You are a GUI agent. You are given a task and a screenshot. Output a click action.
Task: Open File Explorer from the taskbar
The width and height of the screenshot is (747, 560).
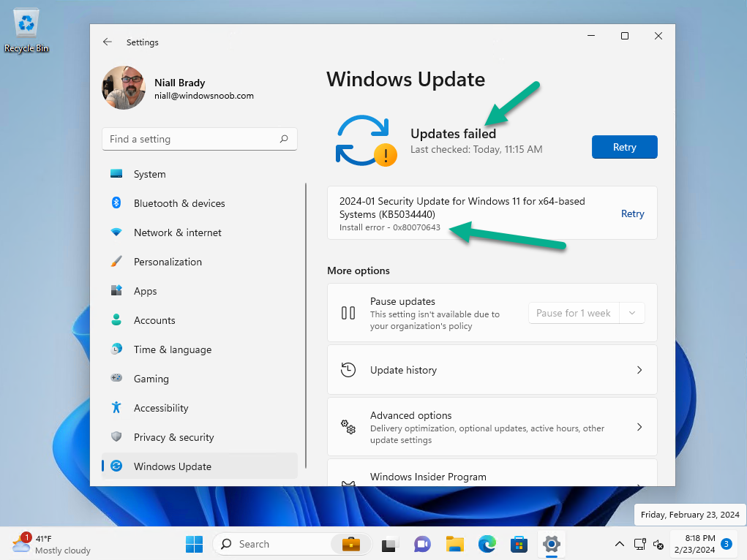coord(455,544)
